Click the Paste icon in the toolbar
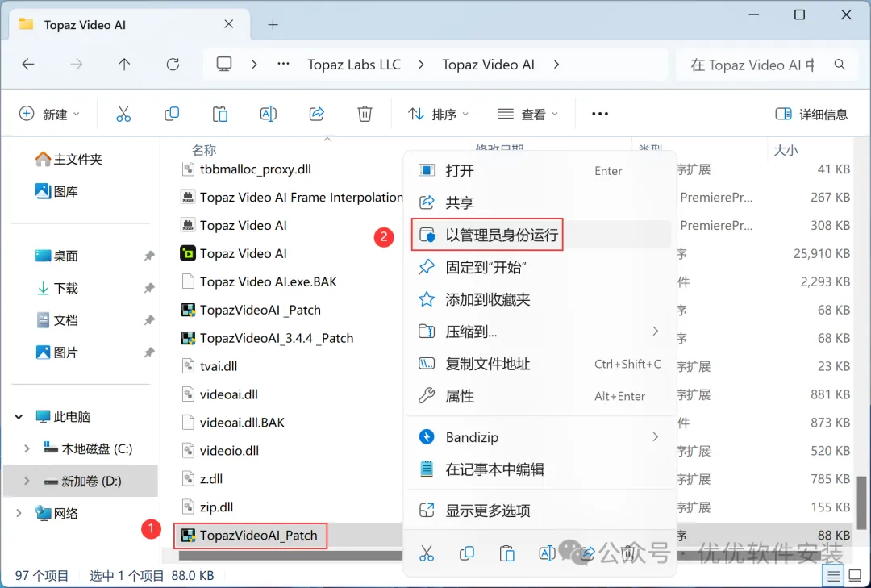Image resolution: width=871 pixels, height=588 pixels. (x=220, y=114)
